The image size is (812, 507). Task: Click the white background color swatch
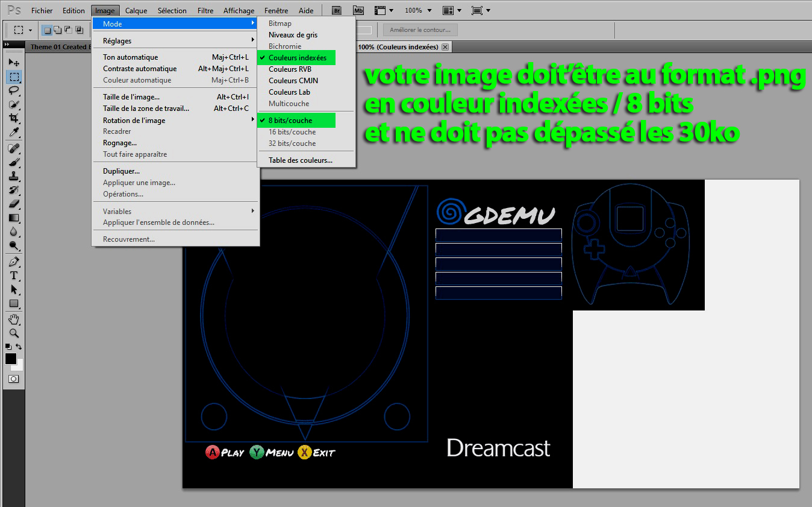[20, 366]
